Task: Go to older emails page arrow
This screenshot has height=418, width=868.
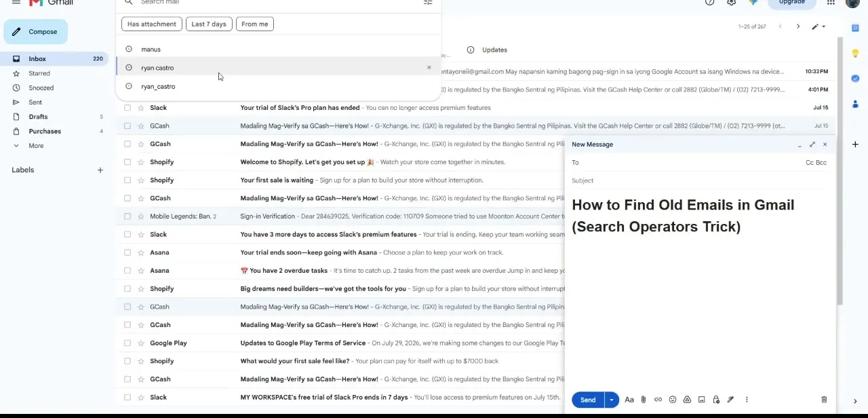Action: 797,26
